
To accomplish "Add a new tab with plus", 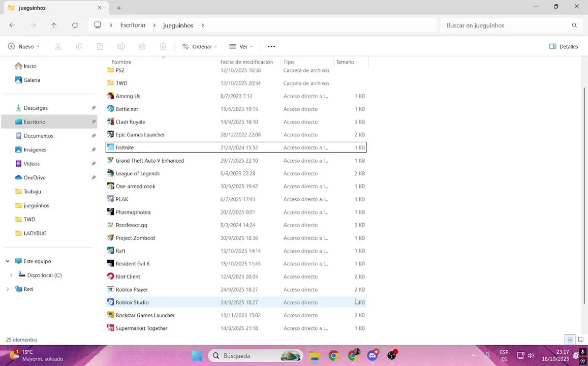I will [x=119, y=8].
